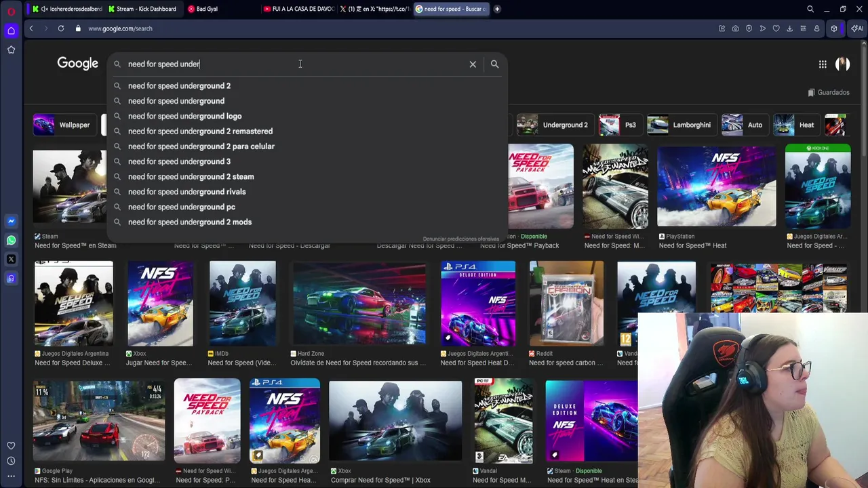The image size is (868, 488).
Task: Open sidebar favorites heart icon
Action: coord(11,445)
